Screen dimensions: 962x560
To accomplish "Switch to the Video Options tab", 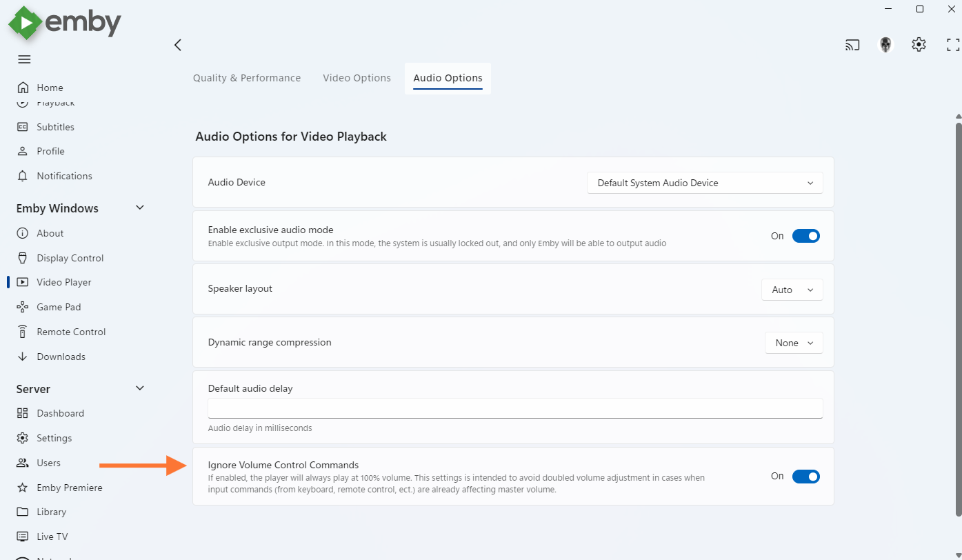I will point(357,78).
